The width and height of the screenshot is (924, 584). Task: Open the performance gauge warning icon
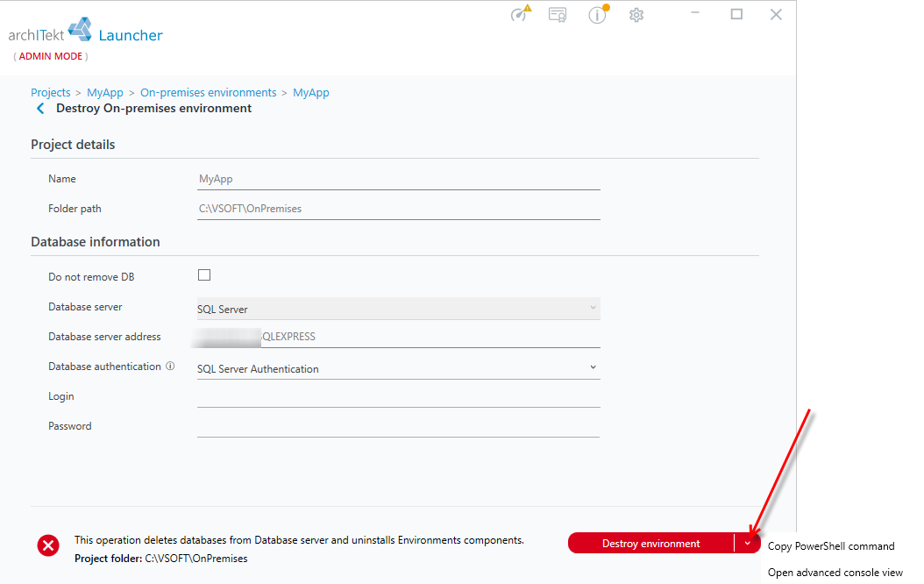(521, 13)
